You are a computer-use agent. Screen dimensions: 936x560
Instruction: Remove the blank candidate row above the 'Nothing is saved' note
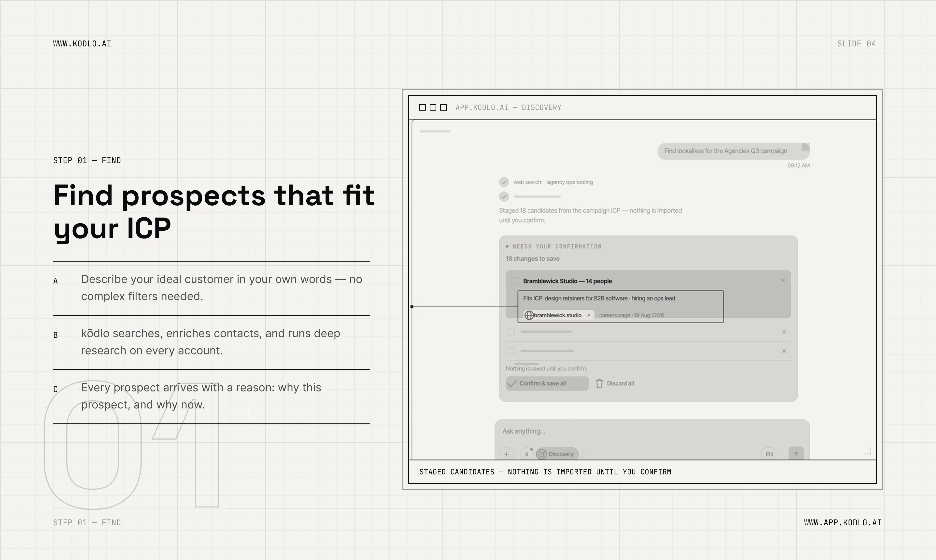click(x=784, y=351)
